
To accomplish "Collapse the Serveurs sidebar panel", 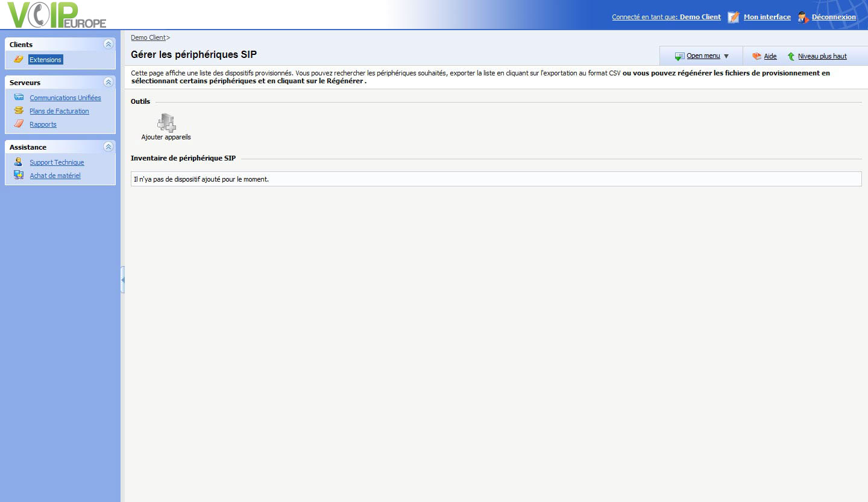I will [108, 82].
